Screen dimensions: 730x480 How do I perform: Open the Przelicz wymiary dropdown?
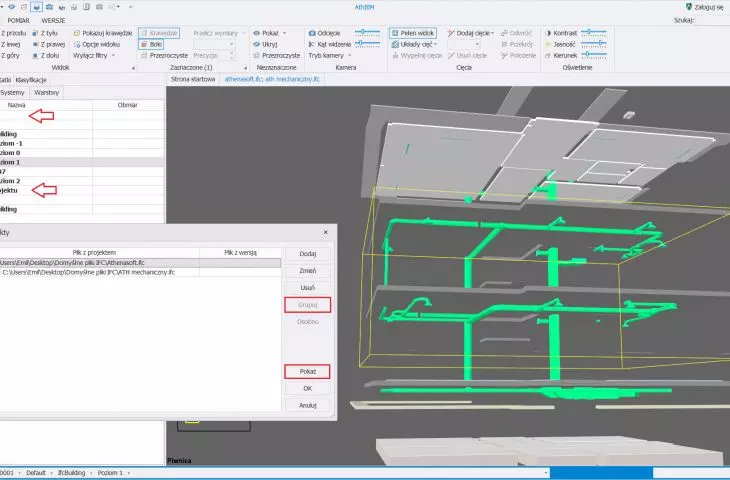click(x=218, y=33)
